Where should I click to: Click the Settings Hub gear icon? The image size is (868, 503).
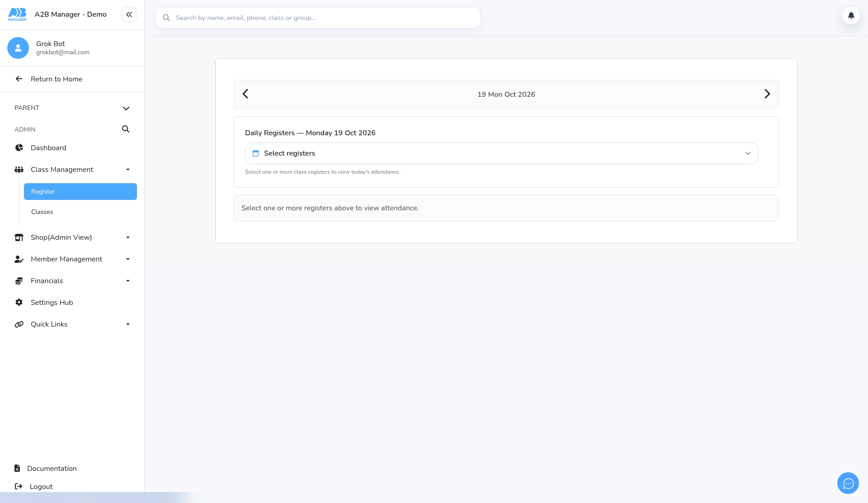19,303
